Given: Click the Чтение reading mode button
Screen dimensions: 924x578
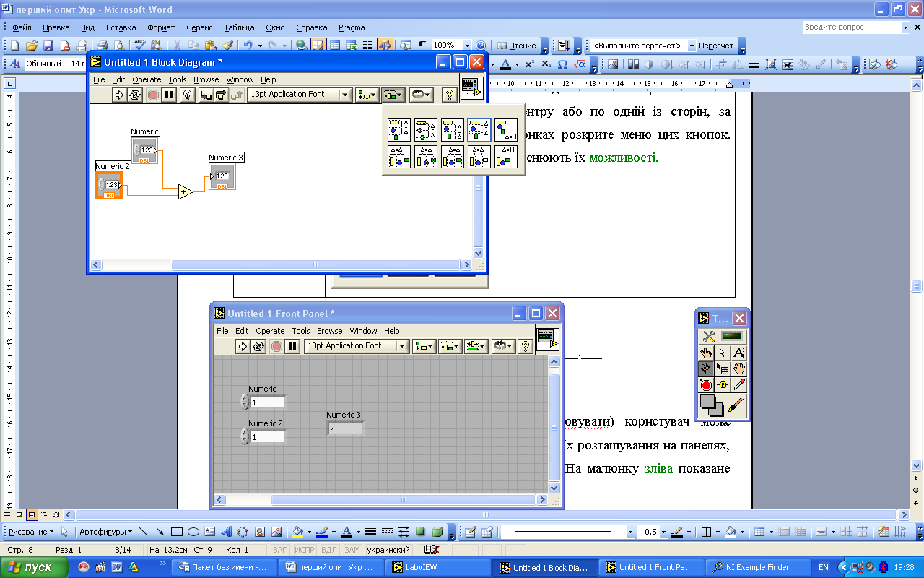Looking at the screenshot, I should point(515,46).
